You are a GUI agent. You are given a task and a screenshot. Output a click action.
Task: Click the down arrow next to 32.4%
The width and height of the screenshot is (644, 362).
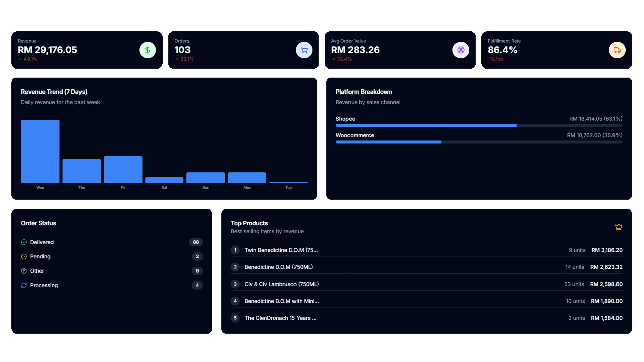[334, 59]
